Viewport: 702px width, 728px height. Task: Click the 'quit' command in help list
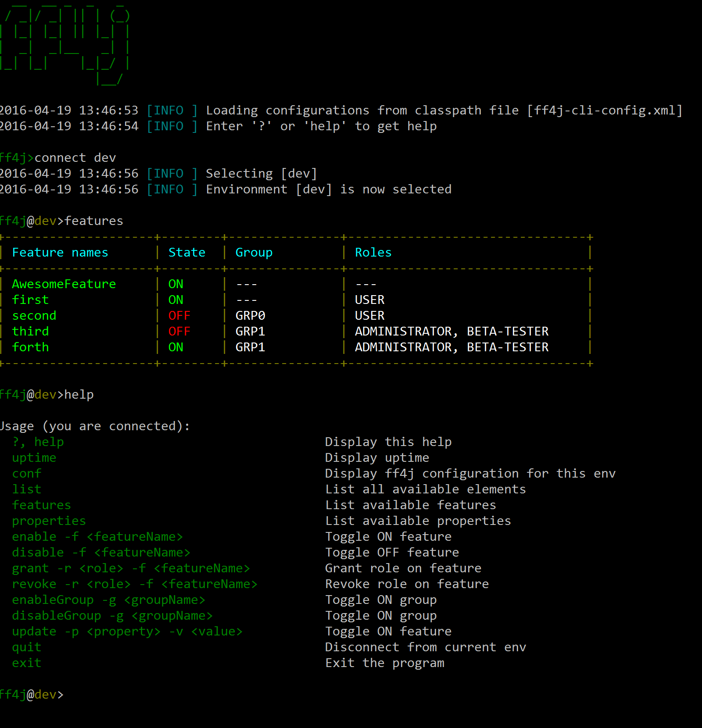pos(27,647)
